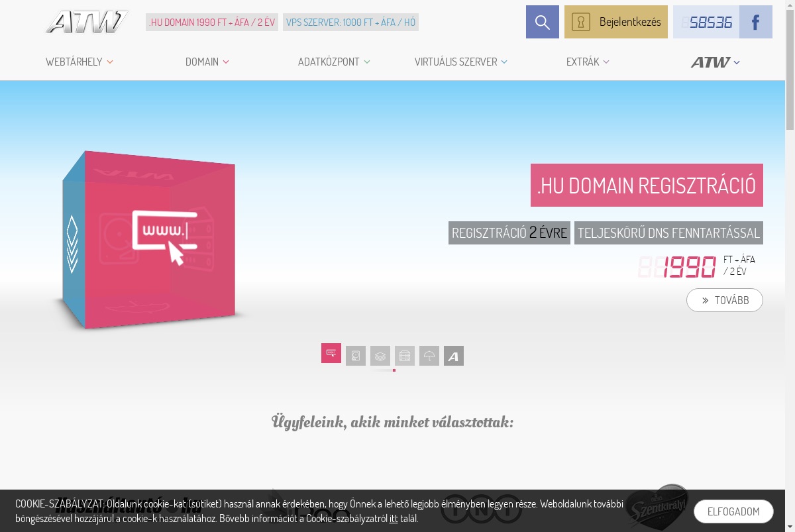The height and width of the screenshot is (532, 795).
Task: Open the 'itt' cookie policy link
Action: tap(394, 519)
